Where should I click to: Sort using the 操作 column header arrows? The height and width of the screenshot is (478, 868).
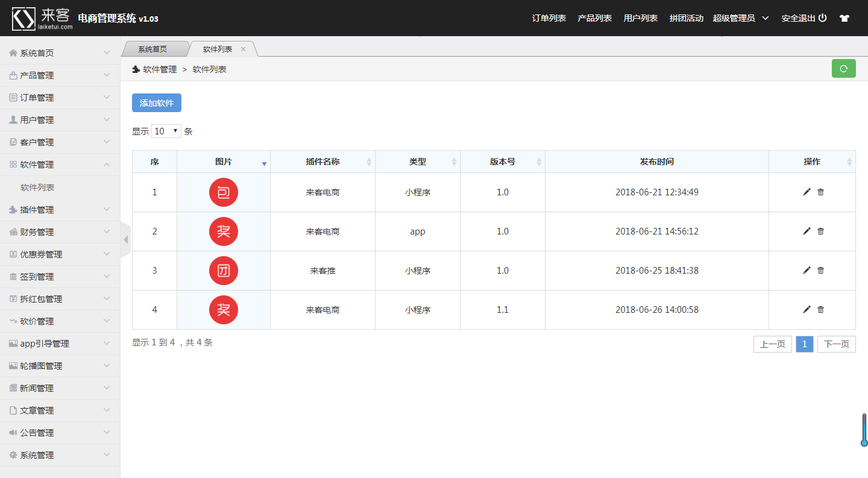click(x=849, y=162)
